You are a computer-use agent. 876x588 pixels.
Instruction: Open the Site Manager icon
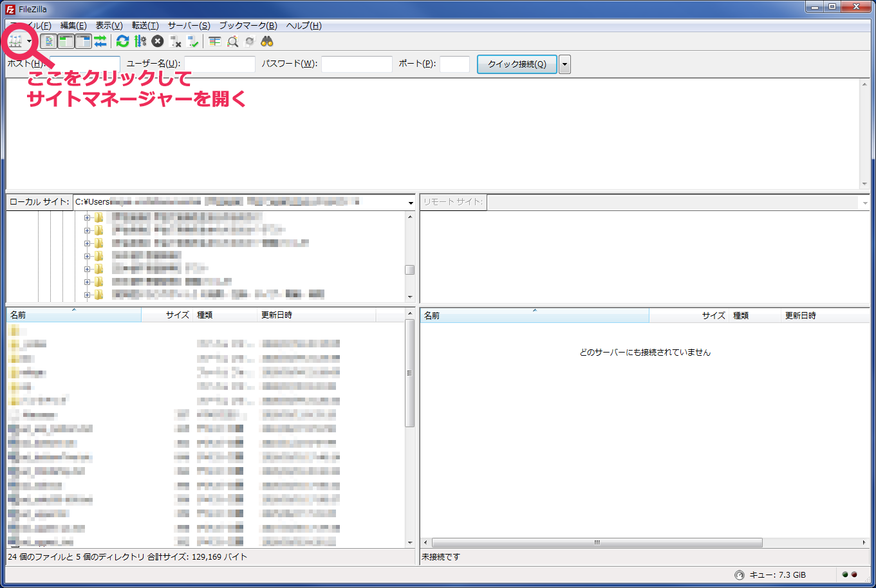(15, 42)
